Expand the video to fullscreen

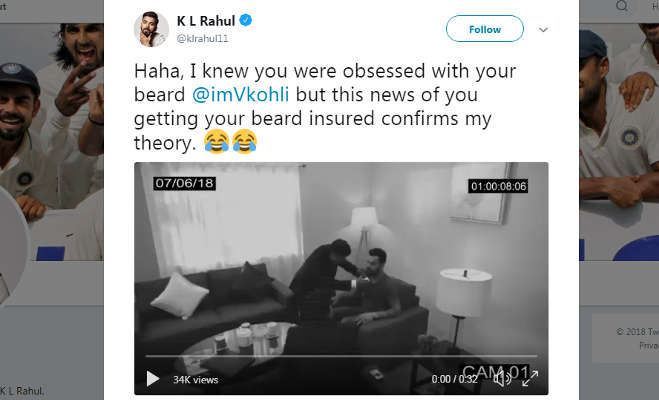530,379
